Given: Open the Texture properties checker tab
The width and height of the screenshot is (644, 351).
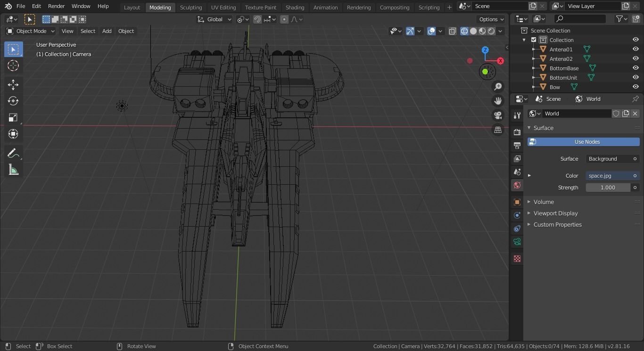Looking at the screenshot, I should (517, 259).
